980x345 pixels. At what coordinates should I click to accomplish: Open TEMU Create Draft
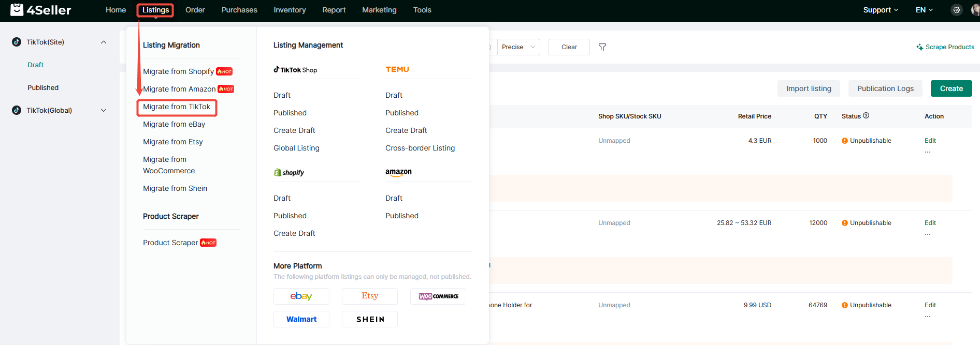pos(406,130)
